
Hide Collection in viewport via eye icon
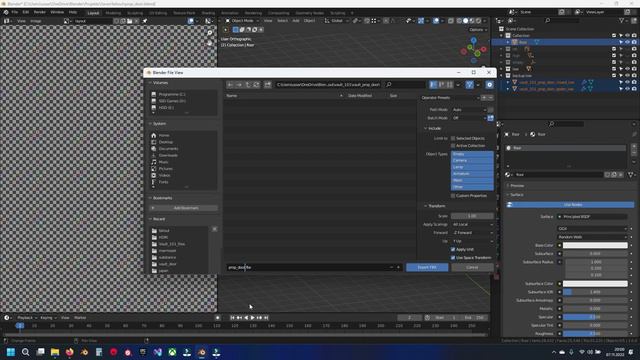pyautogui.click(x=627, y=36)
